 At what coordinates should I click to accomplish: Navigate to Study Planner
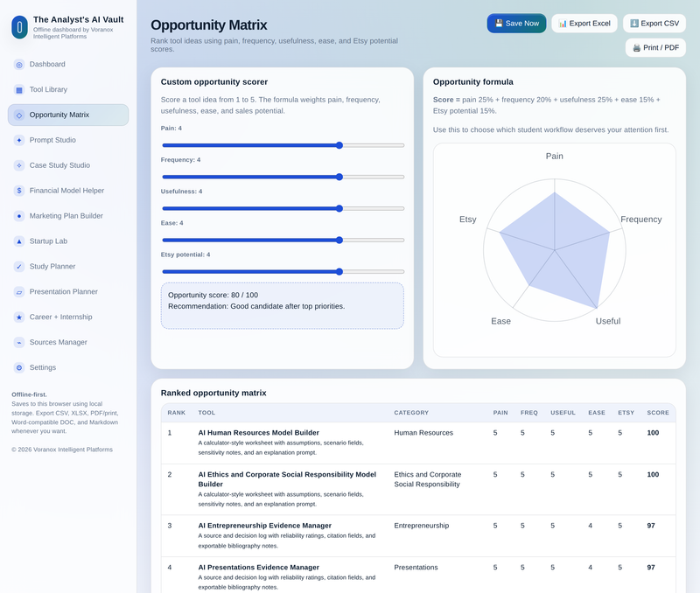(68, 267)
